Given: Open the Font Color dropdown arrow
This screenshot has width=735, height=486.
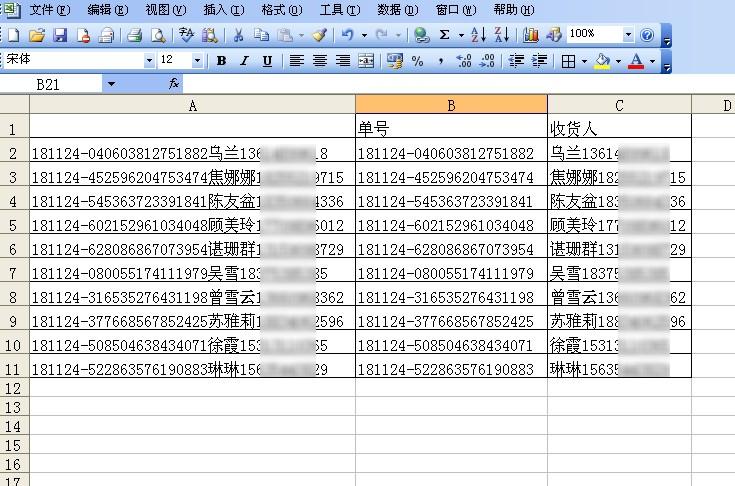Looking at the screenshot, I should (652, 60).
